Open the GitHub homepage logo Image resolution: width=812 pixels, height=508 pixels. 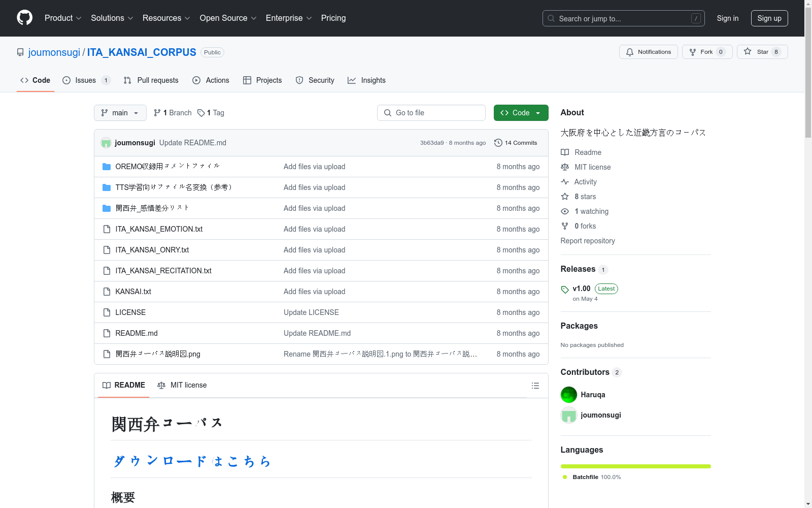24,18
